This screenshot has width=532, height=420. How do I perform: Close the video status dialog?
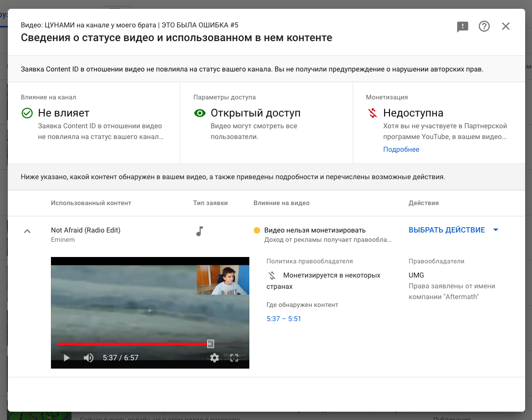pos(506,26)
